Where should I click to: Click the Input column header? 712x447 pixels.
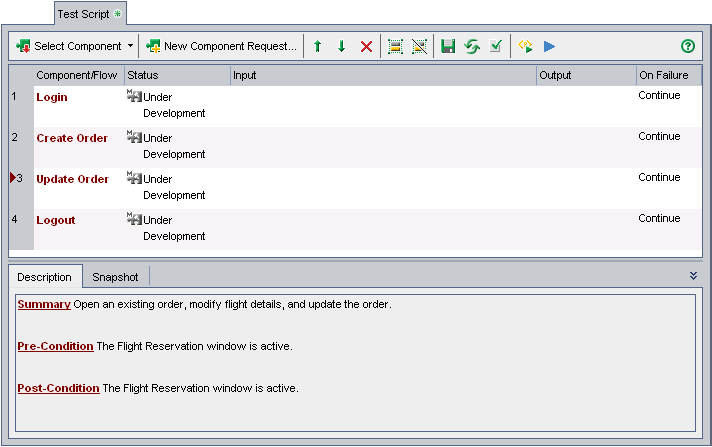point(382,75)
